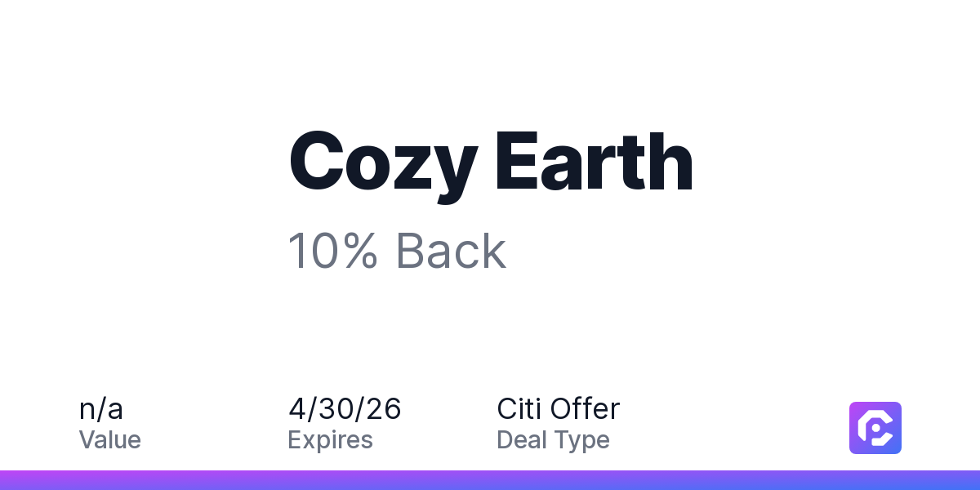Viewport: 980px width, 490px height.
Task: Click the Value label
Action: pyautogui.click(x=110, y=440)
